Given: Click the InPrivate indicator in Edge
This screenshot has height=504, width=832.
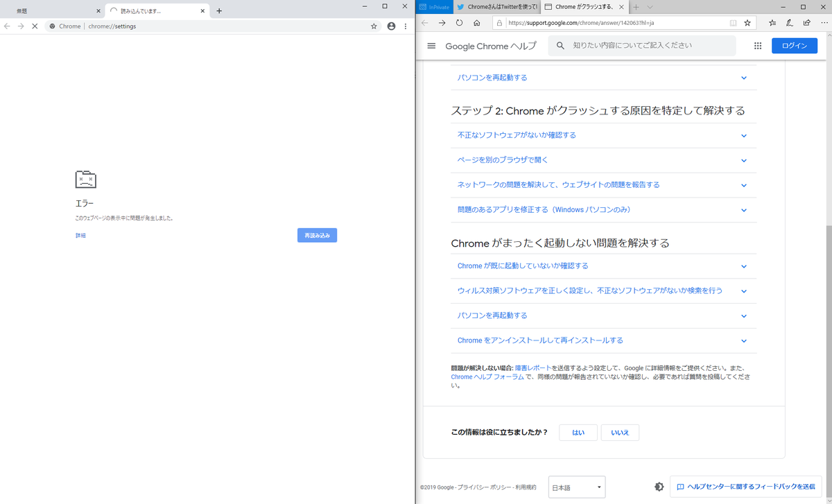Looking at the screenshot, I should 435,7.
